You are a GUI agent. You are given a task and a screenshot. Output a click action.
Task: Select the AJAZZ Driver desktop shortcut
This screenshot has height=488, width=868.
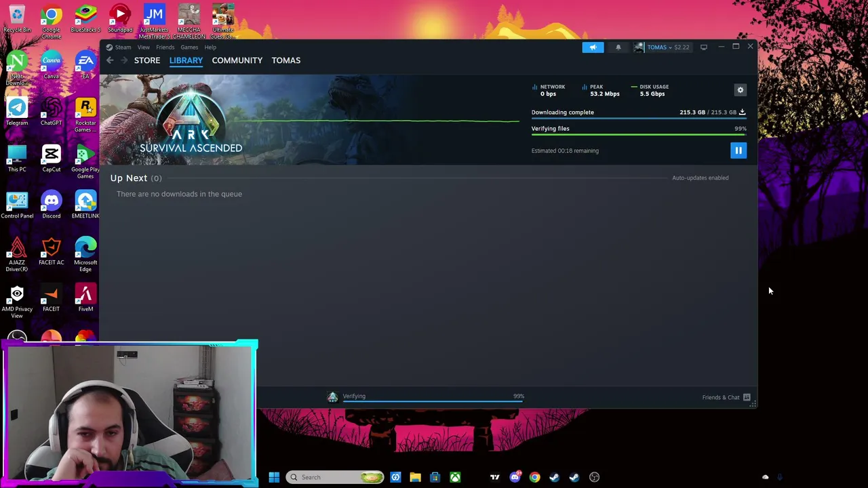coord(17,255)
